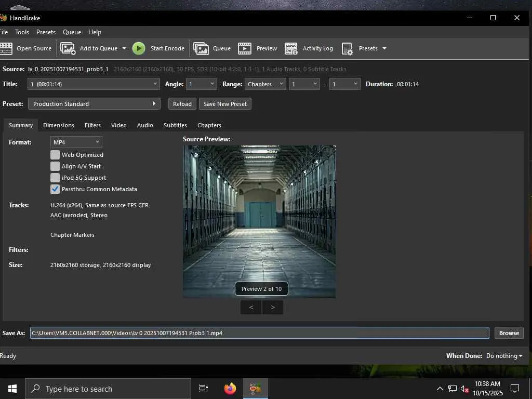
Task: Expand the When Done dropdown
Action: 504,356
